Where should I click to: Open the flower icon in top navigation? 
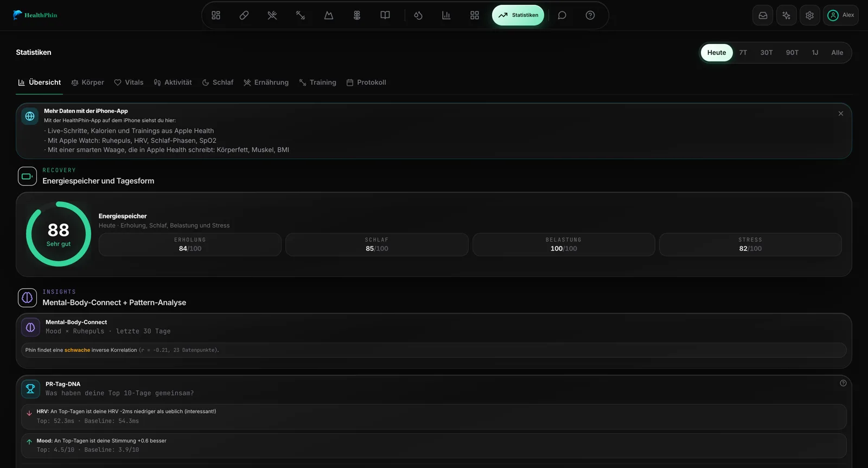(x=357, y=15)
